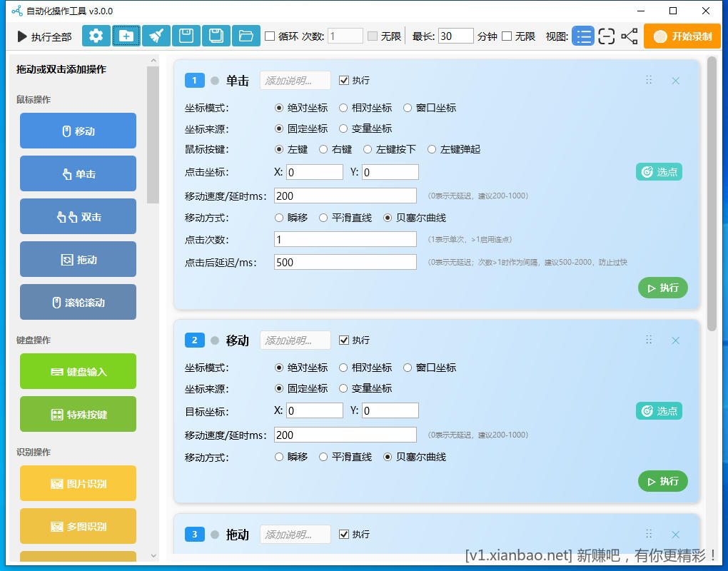Uncheck 执行 for step 1 单击
The width and height of the screenshot is (728, 571).
[x=344, y=80]
